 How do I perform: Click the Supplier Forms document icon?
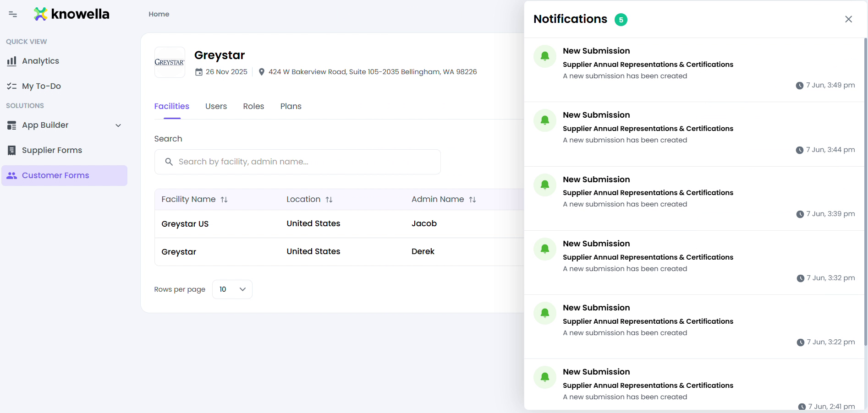click(12, 150)
